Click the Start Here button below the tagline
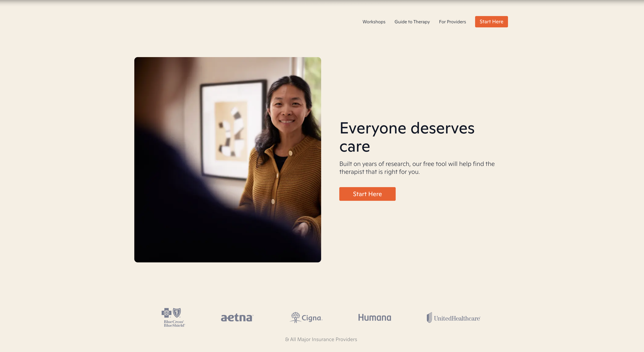Image resolution: width=644 pixels, height=352 pixels. (x=367, y=194)
